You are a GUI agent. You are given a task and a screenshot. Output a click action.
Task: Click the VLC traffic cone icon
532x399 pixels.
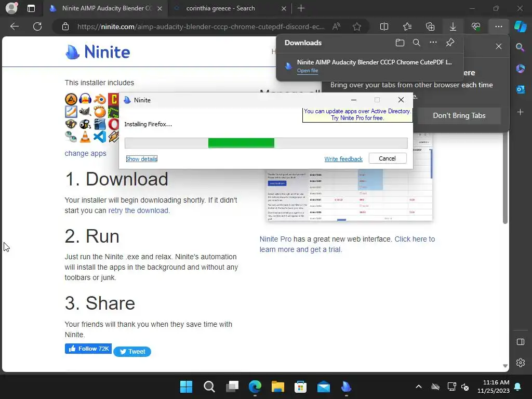click(x=85, y=137)
